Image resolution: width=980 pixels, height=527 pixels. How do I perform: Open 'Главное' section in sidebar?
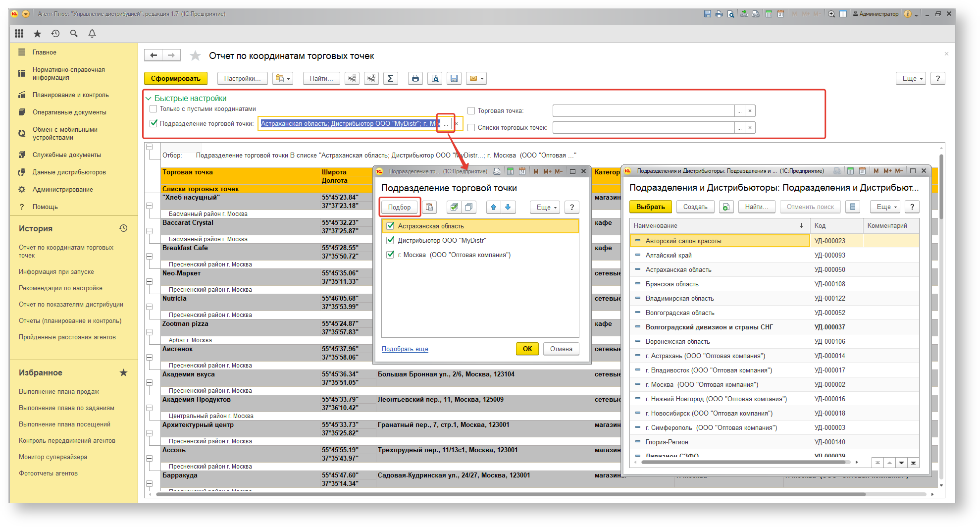(45, 52)
